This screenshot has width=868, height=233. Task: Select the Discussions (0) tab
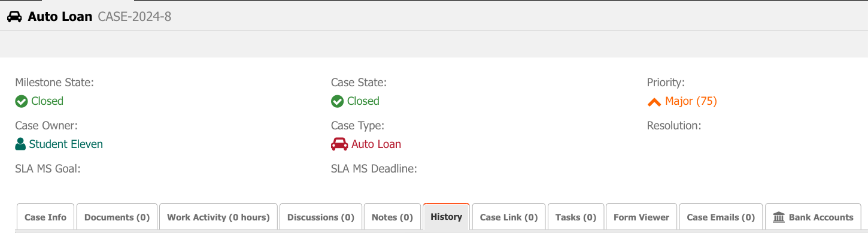pyautogui.click(x=321, y=217)
